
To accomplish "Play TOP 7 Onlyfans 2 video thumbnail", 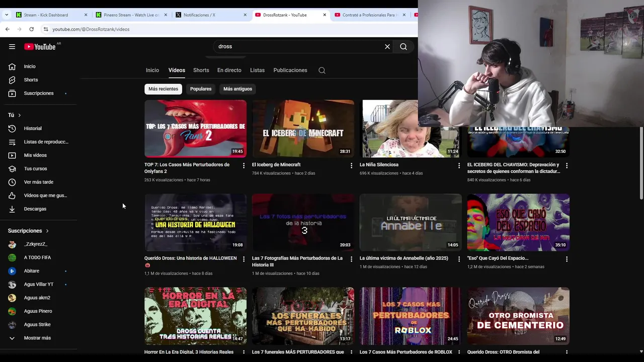I will tap(195, 129).
